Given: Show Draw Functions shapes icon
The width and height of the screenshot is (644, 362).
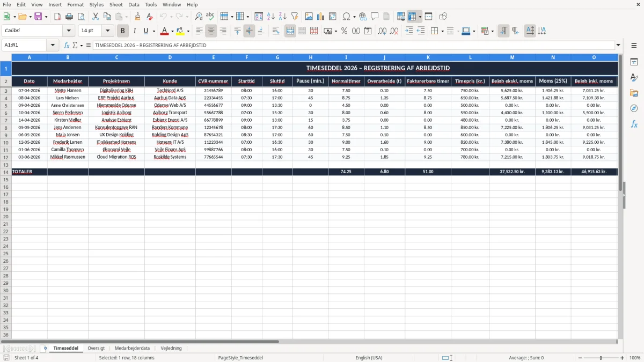Looking at the screenshot, I should pyautogui.click(x=443, y=17).
